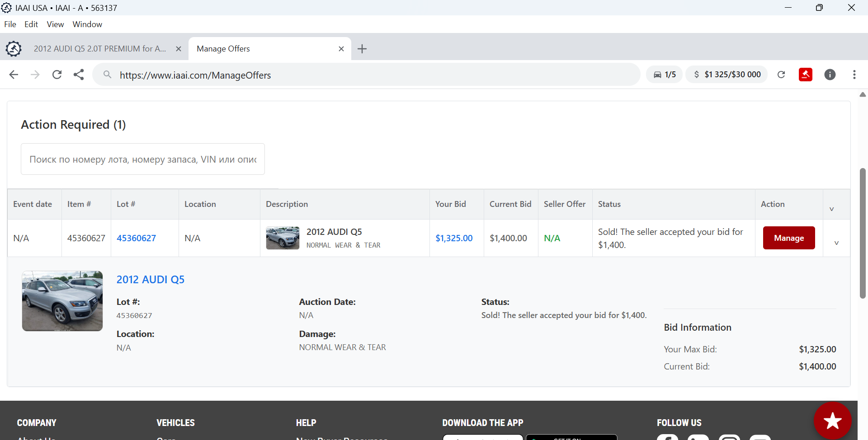
Task: Click the VEHICLES footer heading
Action: pos(175,423)
